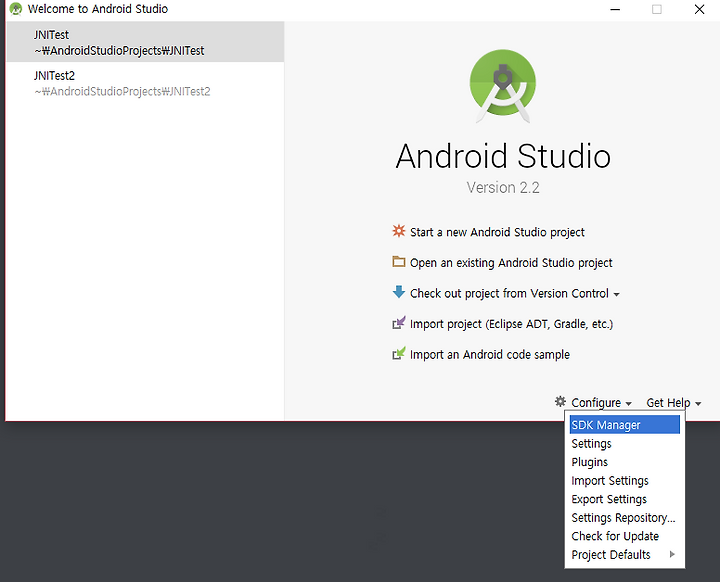Choose Check for Update menu entry
This screenshot has width=720, height=582.
click(624, 536)
